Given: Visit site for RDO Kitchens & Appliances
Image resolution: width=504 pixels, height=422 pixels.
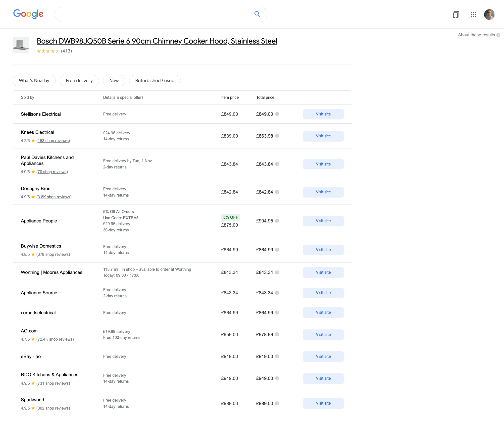Looking at the screenshot, I should 323,378.
